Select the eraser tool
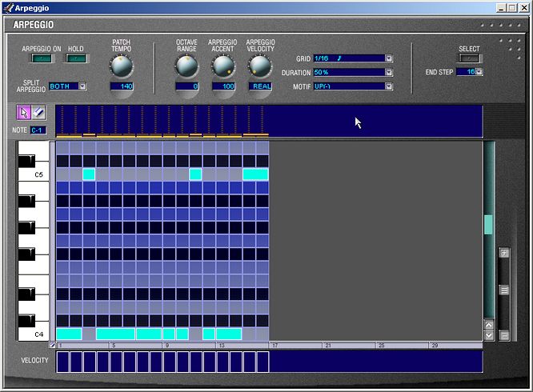The width and height of the screenshot is (533, 392). (x=38, y=113)
